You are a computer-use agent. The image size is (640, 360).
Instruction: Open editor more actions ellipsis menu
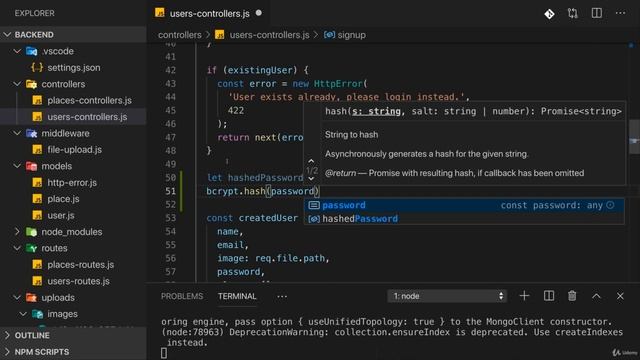(x=620, y=13)
